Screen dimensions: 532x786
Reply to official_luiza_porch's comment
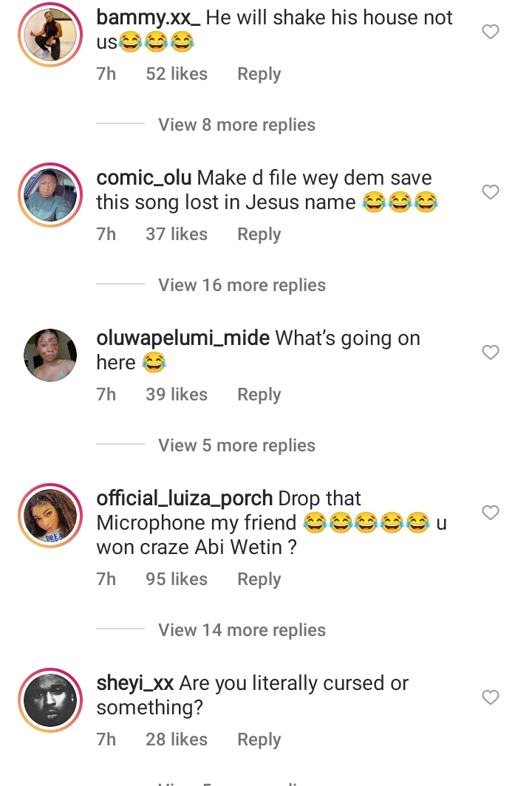point(259,579)
